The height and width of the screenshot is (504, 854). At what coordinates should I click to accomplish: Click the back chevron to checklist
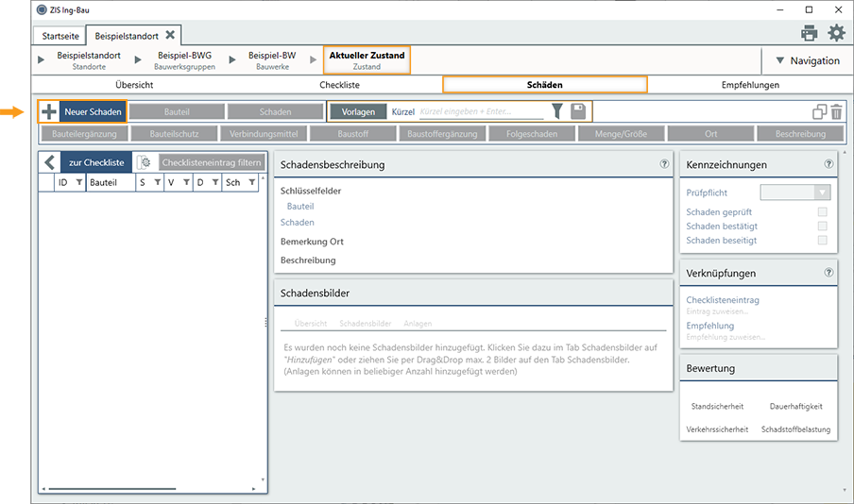(x=49, y=162)
